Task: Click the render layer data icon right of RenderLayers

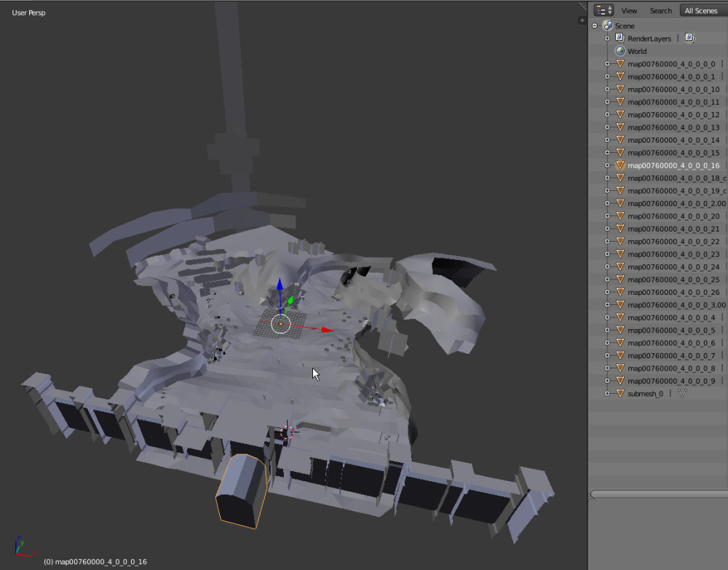Action: (x=689, y=38)
